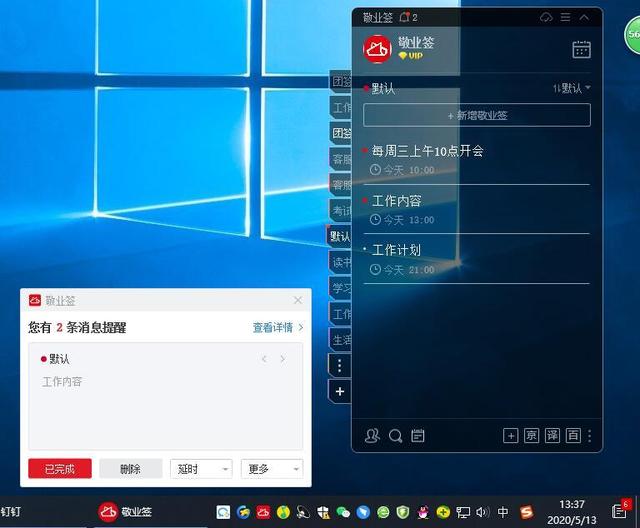Open the Windows notification center icon
Screen dimensions: 640x528
[x=620, y=510]
